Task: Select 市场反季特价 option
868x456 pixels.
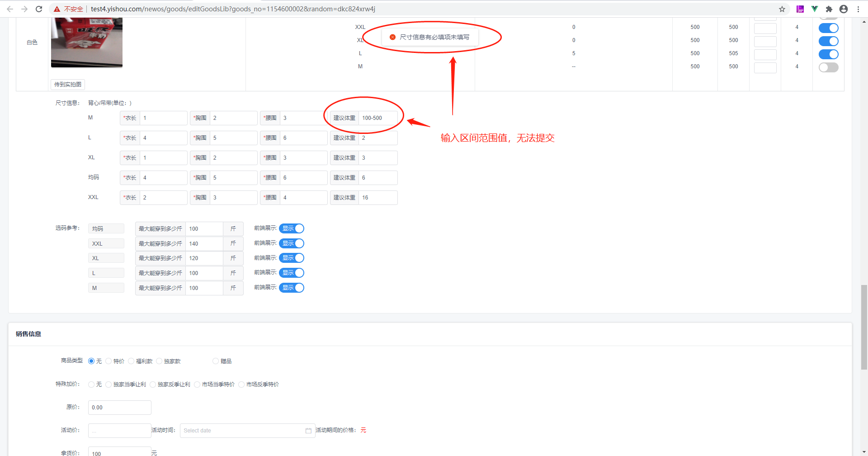Action: click(241, 385)
